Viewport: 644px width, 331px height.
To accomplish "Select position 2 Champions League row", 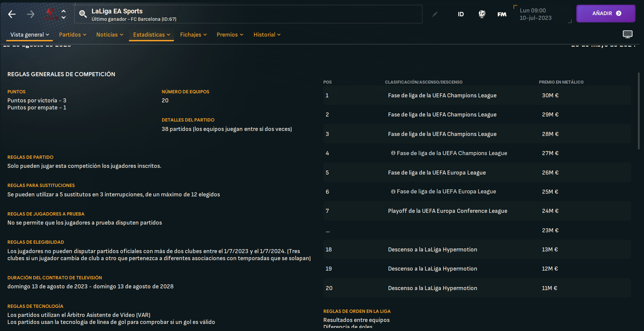I will click(477, 114).
